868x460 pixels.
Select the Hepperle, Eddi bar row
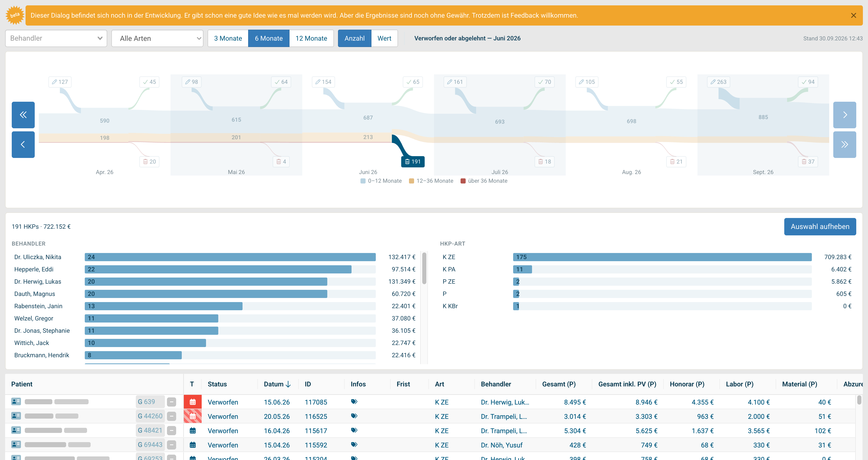coord(215,269)
